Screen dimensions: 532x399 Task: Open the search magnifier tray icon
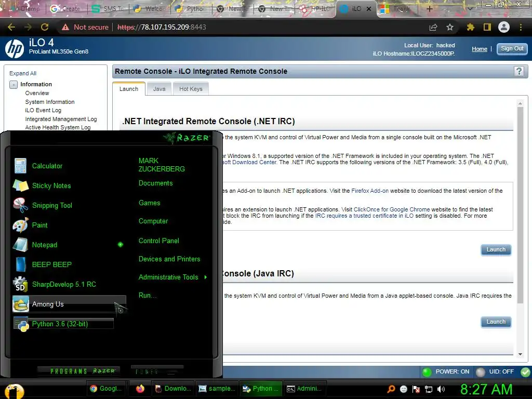(x=391, y=389)
